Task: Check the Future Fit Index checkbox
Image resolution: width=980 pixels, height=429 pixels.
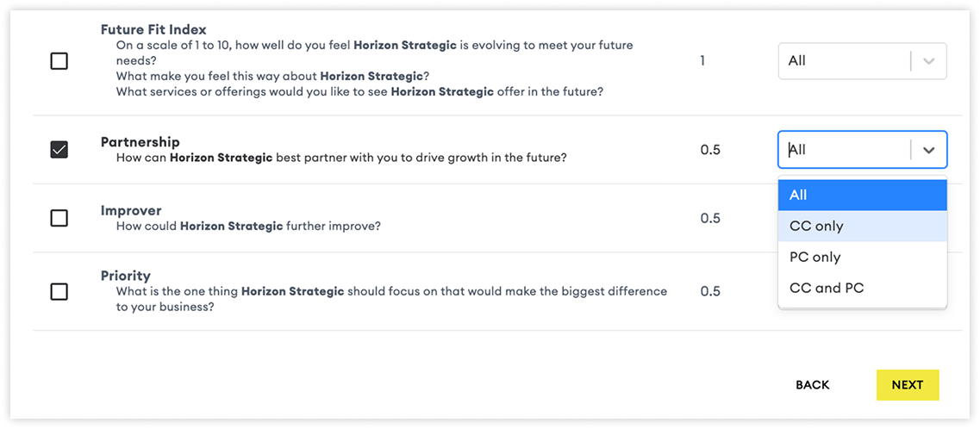Action: (x=59, y=61)
